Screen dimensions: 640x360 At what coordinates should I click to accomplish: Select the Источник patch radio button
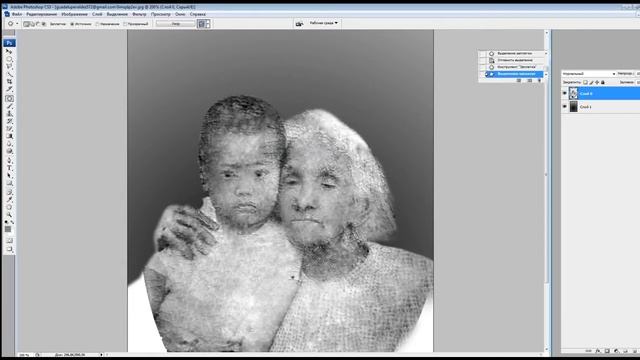point(72,24)
